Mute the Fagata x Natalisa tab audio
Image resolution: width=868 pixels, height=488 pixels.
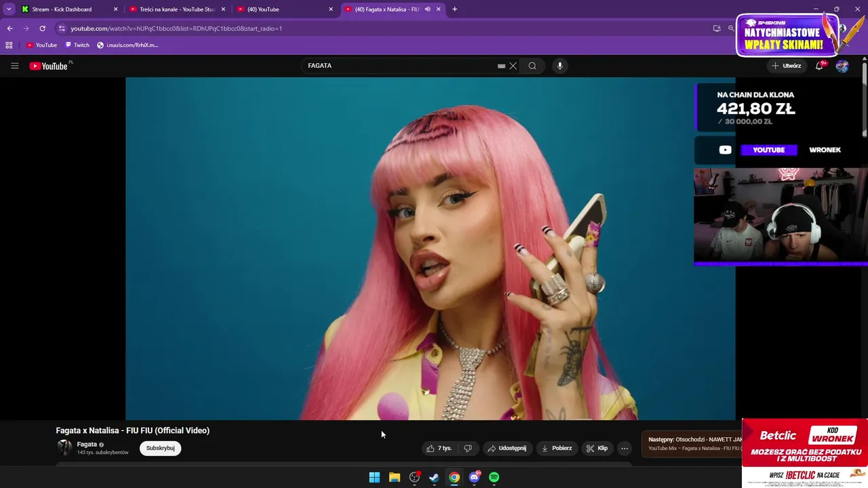click(x=427, y=9)
